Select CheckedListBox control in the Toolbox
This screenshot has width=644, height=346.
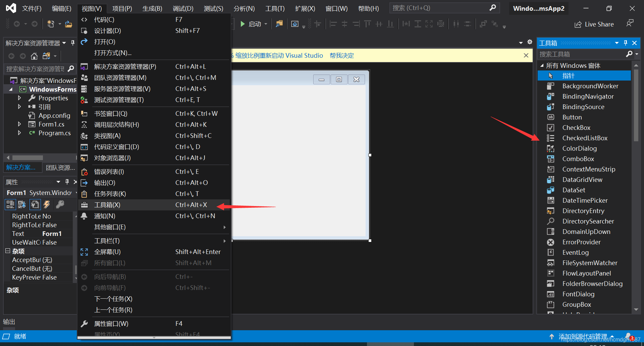click(584, 138)
